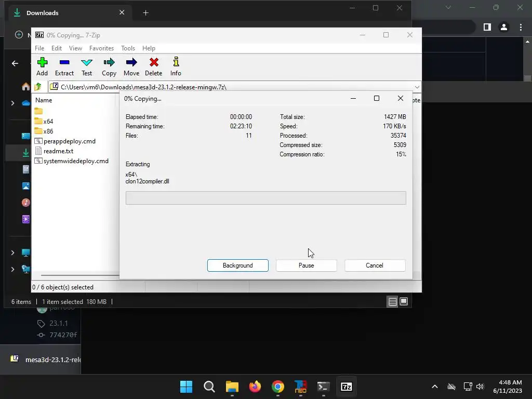Click the extraction progress bar

point(265,198)
